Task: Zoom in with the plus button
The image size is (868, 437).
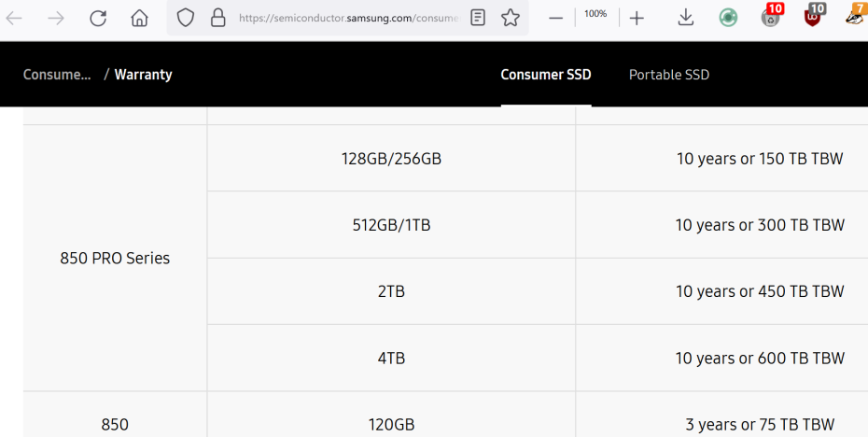Action: 637,18
